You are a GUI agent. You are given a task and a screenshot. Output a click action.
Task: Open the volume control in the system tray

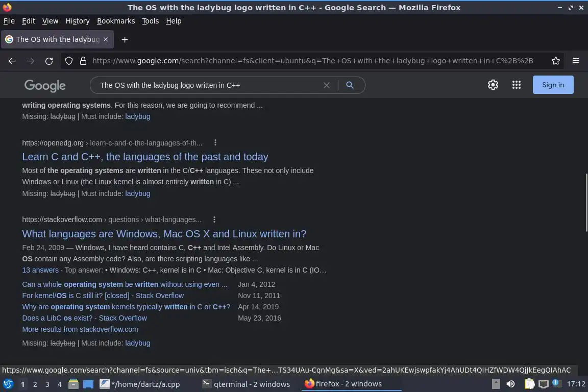pyautogui.click(x=510, y=384)
